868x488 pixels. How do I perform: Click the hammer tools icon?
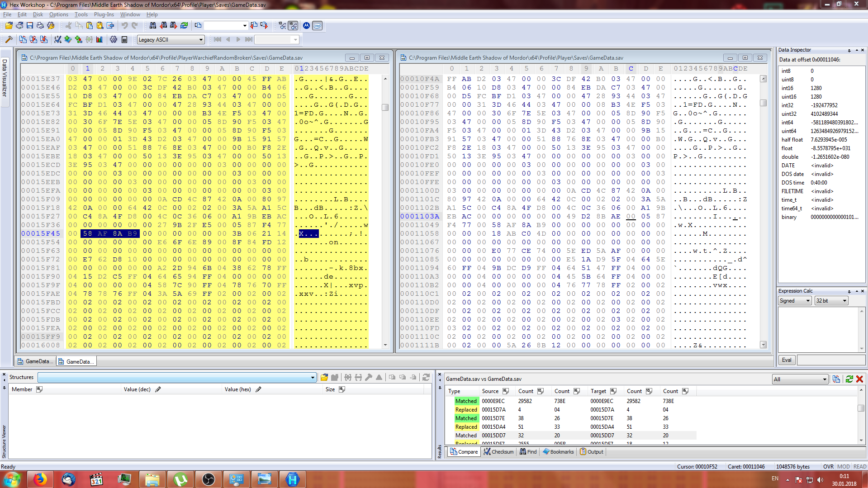pos(9,39)
